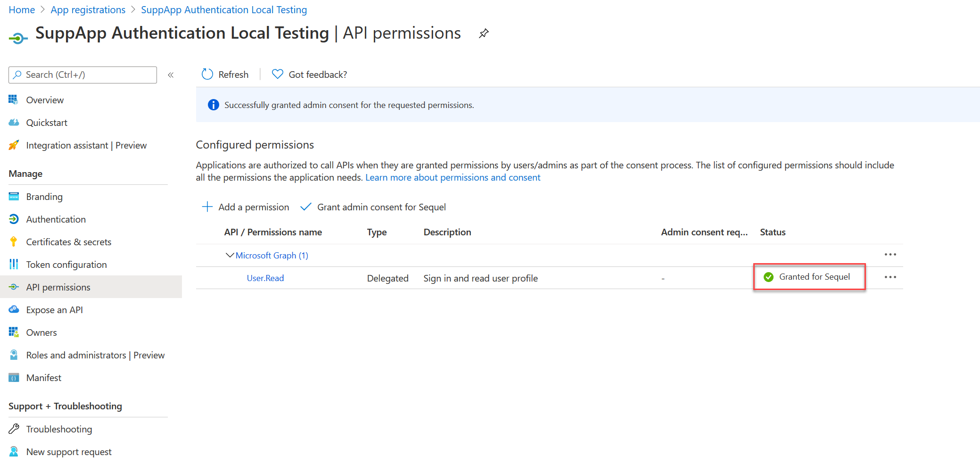The height and width of the screenshot is (473, 980).
Task: Click the 'Granted for Sequel' status text
Action: pyautogui.click(x=815, y=277)
